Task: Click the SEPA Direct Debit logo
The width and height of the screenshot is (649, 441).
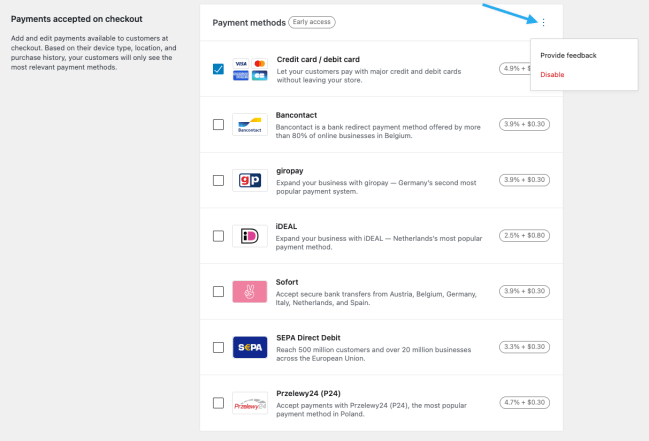Action: pyautogui.click(x=250, y=347)
